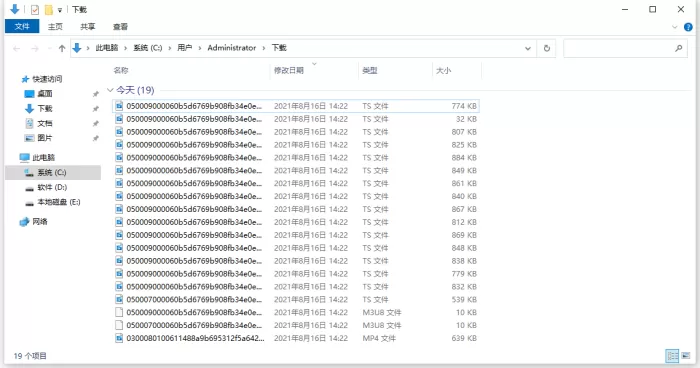
Task: Select 系统 (C:) drive in navigation pane
Action: (x=52, y=172)
